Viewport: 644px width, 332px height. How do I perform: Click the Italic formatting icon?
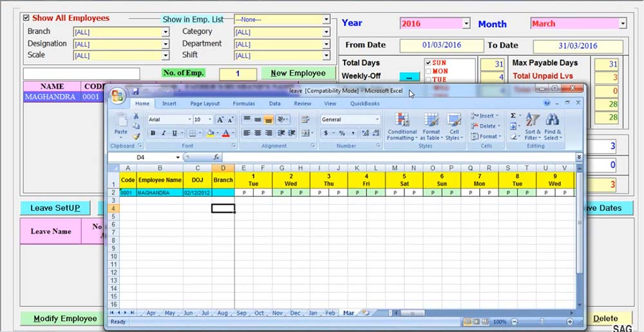click(164, 133)
